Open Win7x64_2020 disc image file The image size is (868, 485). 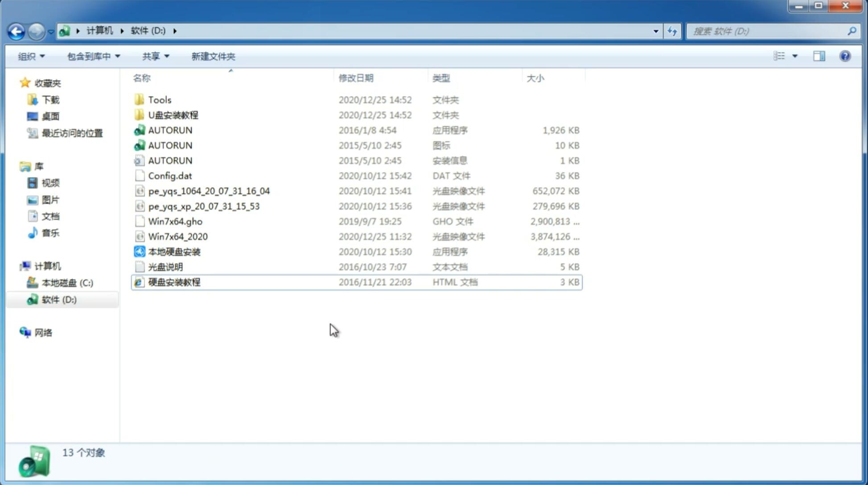(x=177, y=237)
